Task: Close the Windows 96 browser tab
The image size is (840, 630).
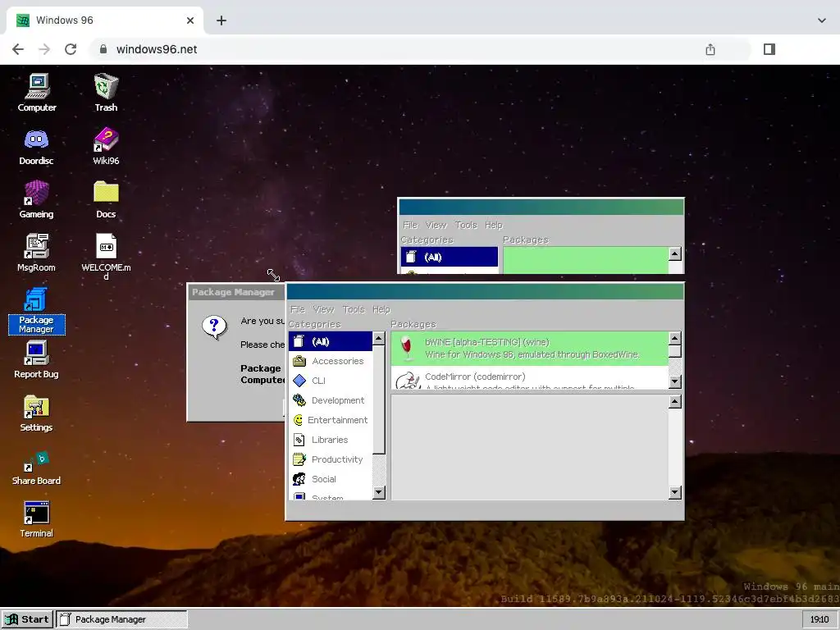Action: click(x=190, y=21)
